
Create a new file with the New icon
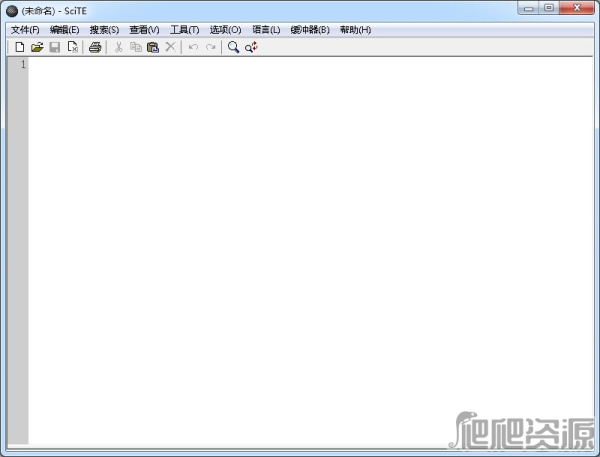19,47
